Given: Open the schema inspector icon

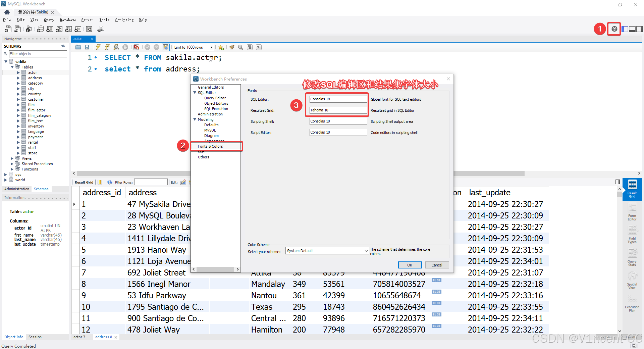Looking at the screenshot, I should point(29,29).
